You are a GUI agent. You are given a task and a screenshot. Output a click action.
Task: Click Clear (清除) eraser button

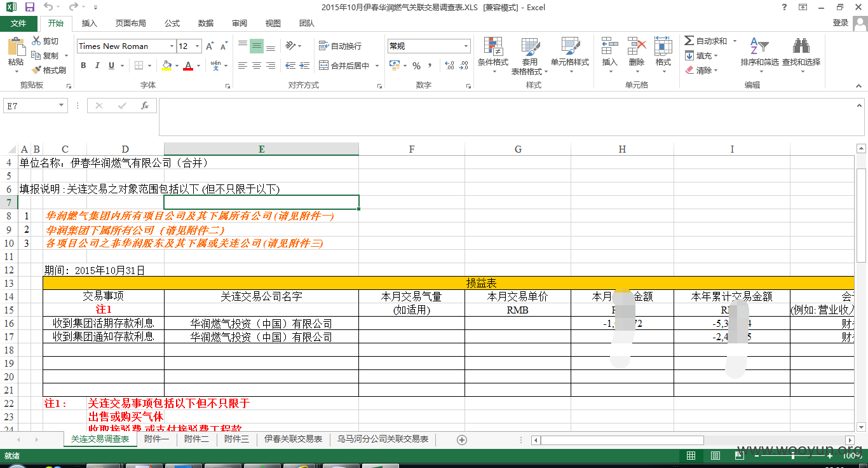point(702,71)
